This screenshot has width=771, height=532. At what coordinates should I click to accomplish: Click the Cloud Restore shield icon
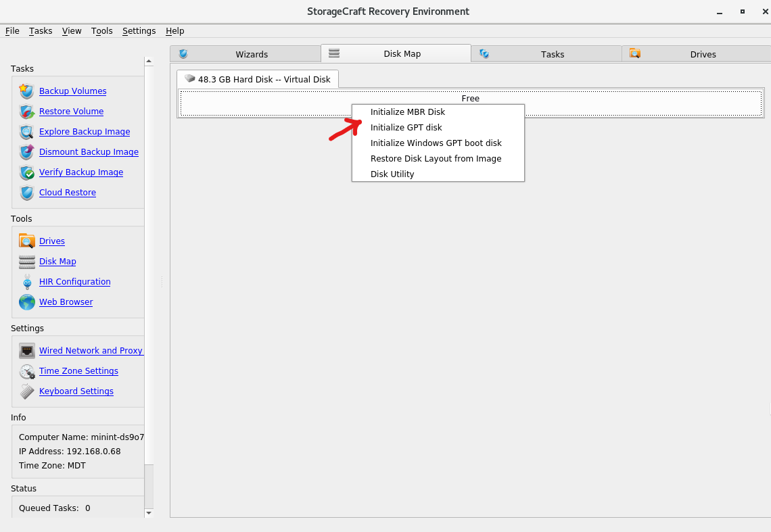pos(26,193)
